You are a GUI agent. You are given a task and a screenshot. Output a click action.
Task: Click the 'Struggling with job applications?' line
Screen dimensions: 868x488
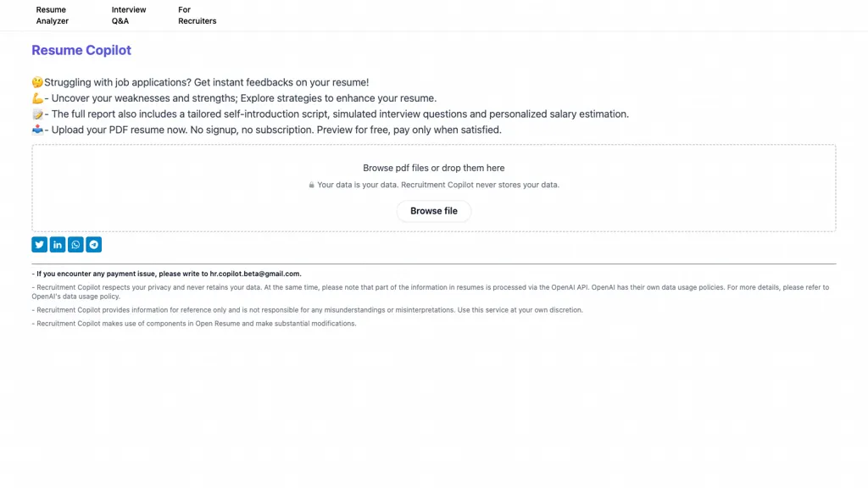pyautogui.click(x=200, y=82)
